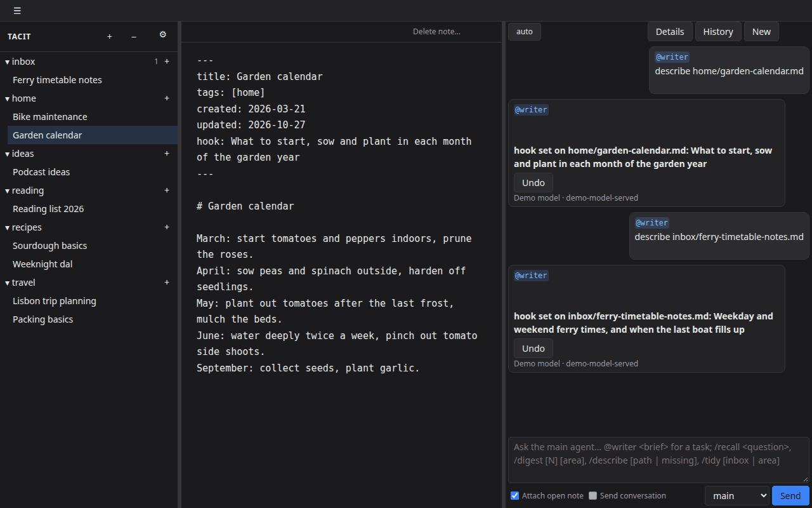This screenshot has height=508, width=812.
Task: Collapse the home folder
Action: [x=8, y=98]
